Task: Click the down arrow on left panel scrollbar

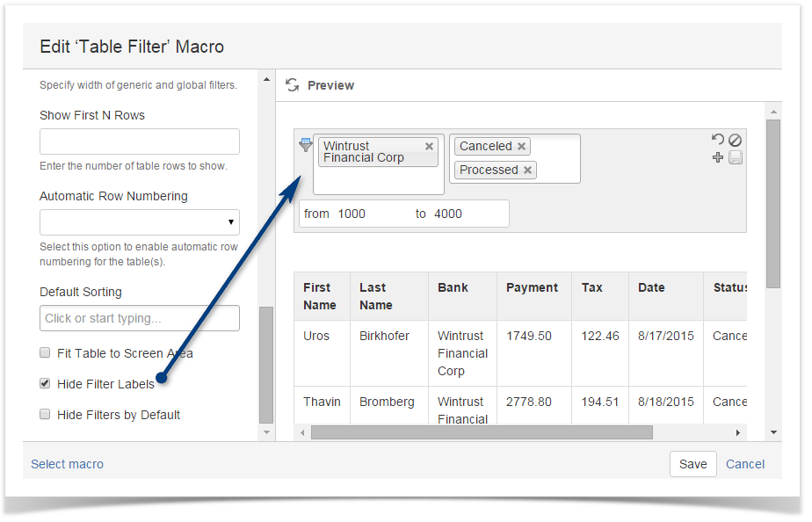Action: pos(266,431)
